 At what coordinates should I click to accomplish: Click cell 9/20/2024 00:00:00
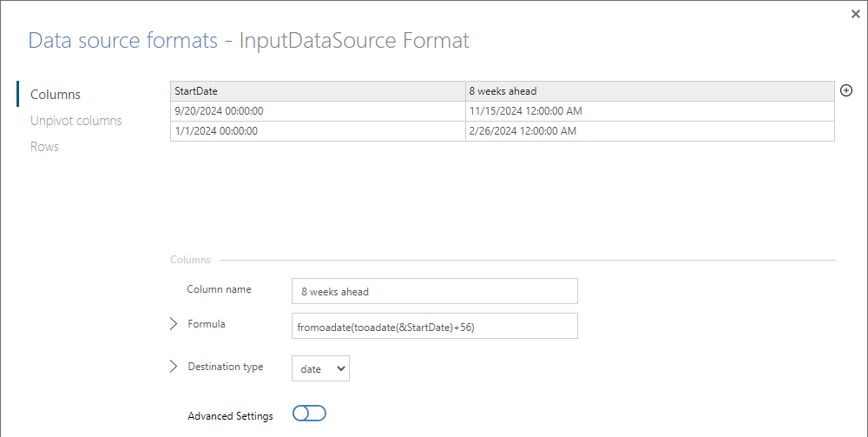pos(318,111)
